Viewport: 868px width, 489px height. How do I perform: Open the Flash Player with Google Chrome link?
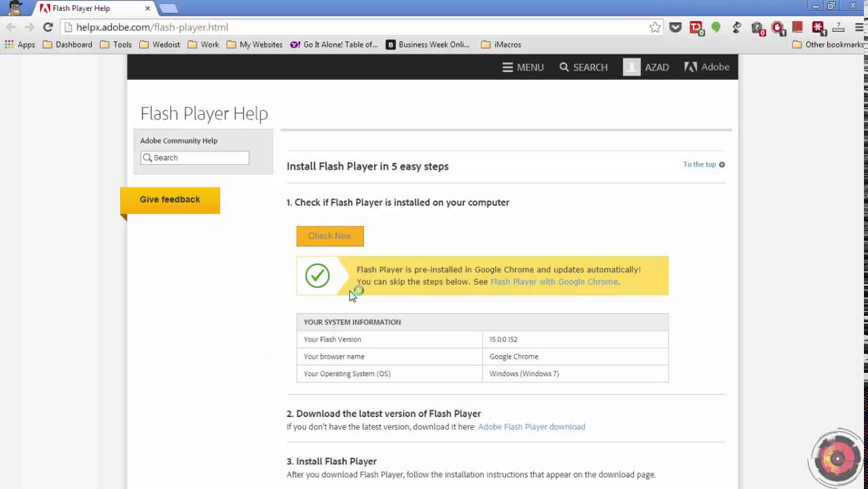(554, 282)
